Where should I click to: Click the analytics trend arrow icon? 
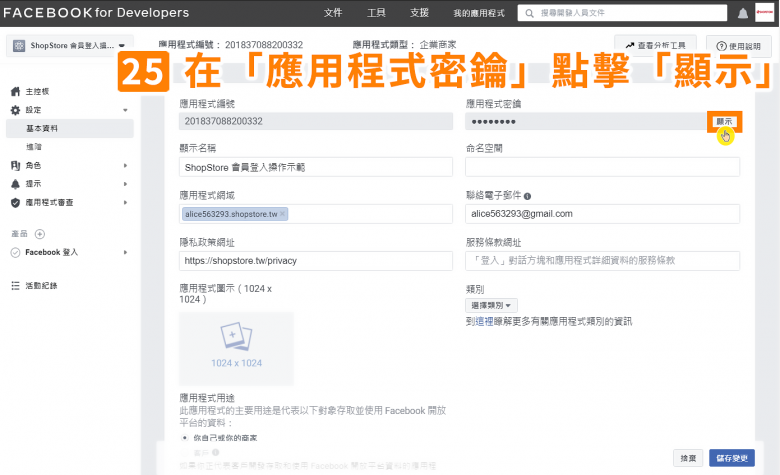click(630, 45)
